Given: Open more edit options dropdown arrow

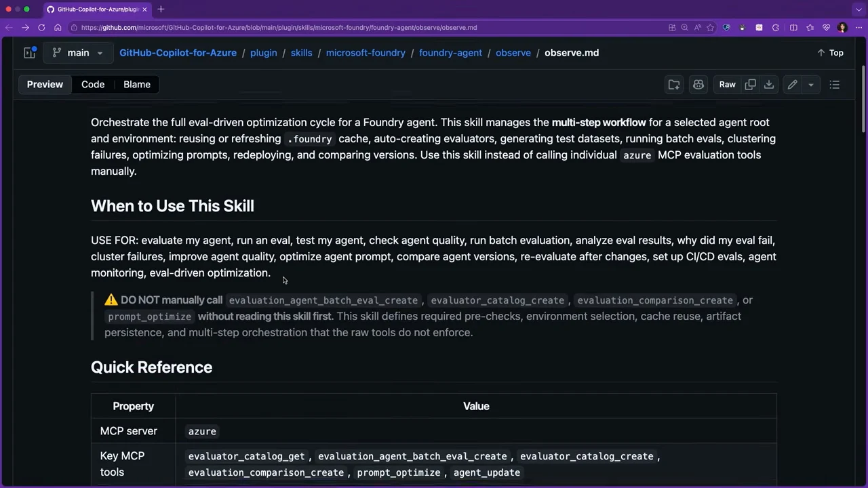Looking at the screenshot, I should click(x=811, y=85).
